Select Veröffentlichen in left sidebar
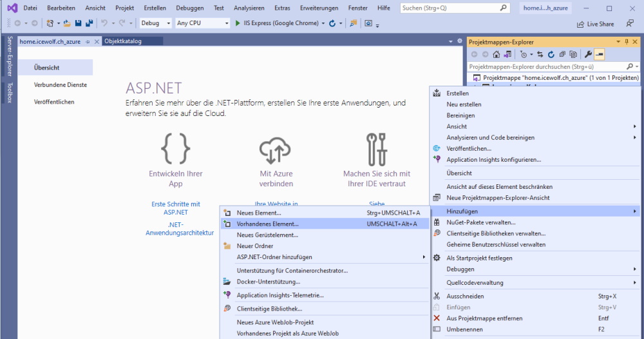This screenshot has width=644, height=339. pyautogui.click(x=54, y=102)
